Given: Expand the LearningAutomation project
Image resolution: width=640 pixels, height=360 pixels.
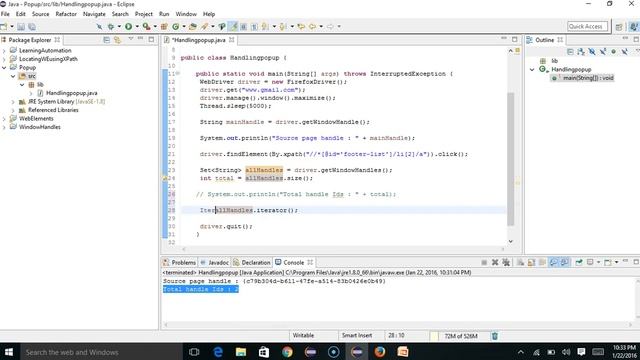Looking at the screenshot, I should tap(4, 51).
